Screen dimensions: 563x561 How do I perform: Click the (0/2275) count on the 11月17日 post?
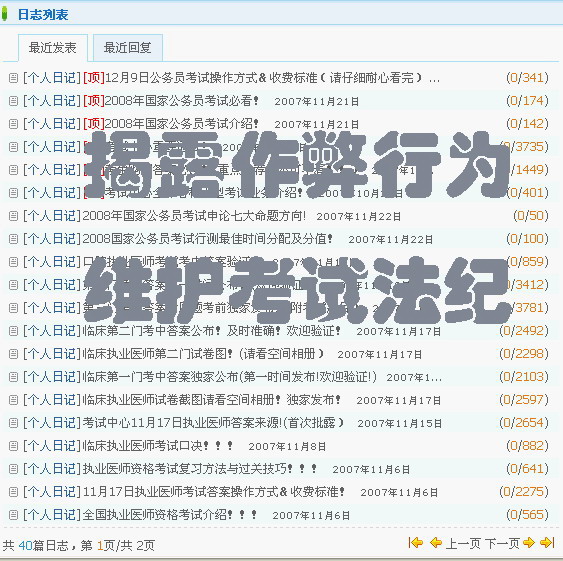coord(524,492)
